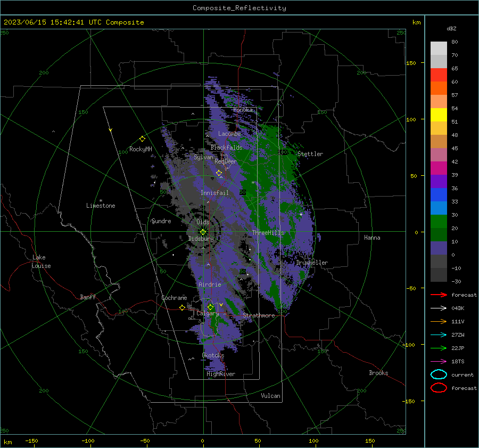The height and width of the screenshot is (448, 479).
Task: Click the Calgary city label
Action: pyautogui.click(x=208, y=313)
